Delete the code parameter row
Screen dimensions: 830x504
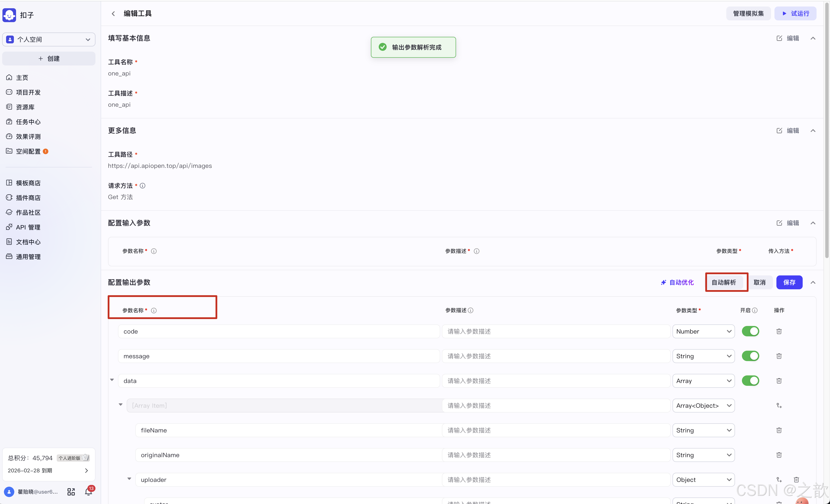(779, 331)
